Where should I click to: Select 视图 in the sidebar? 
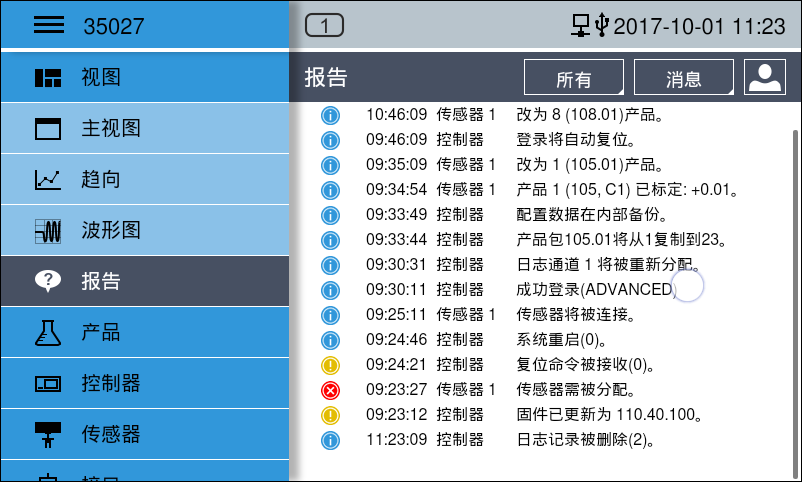[x=145, y=77]
